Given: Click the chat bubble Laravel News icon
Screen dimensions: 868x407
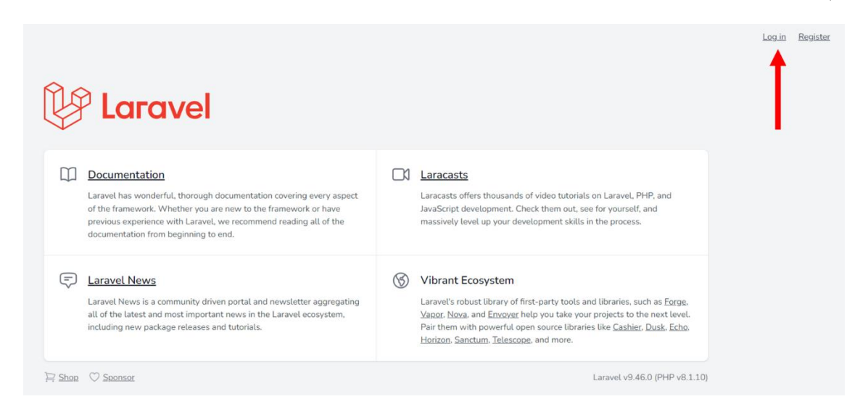Looking at the screenshot, I should pyautogui.click(x=68, y=280).
